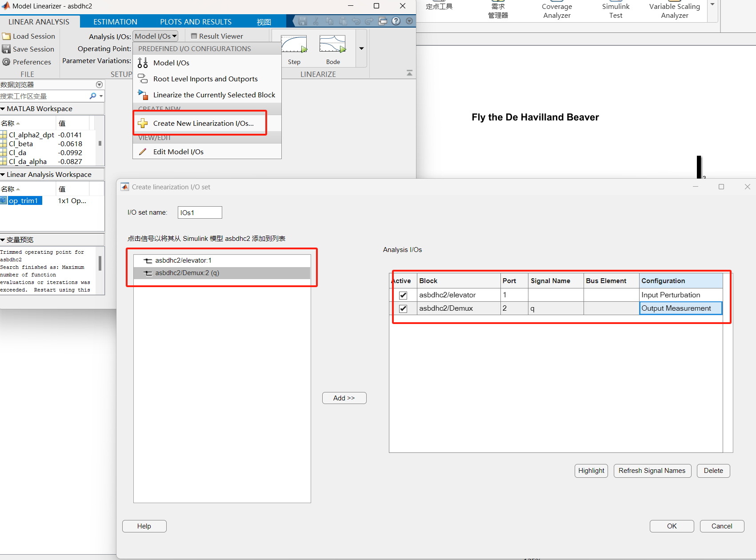Select Edit Model I/Os menu item
Viewport: 756px width, 560px height.
point(207,152)
